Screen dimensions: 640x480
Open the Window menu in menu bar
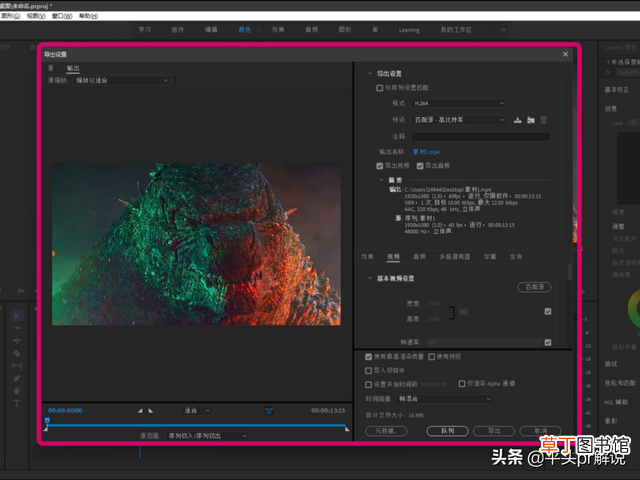62,16
